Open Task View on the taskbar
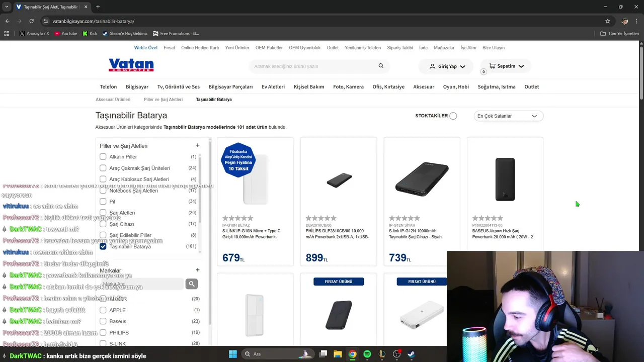644x362 pixels. (x=324, y=354)
